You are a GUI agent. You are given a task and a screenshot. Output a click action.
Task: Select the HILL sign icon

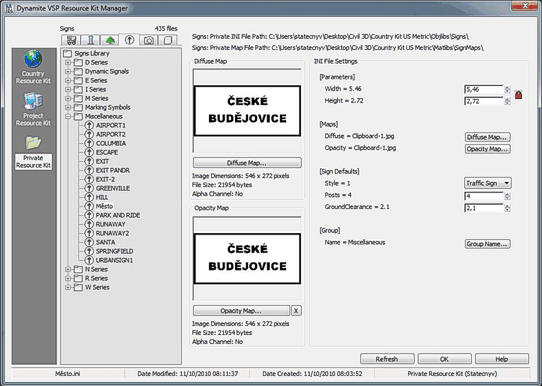coord(89,197)
